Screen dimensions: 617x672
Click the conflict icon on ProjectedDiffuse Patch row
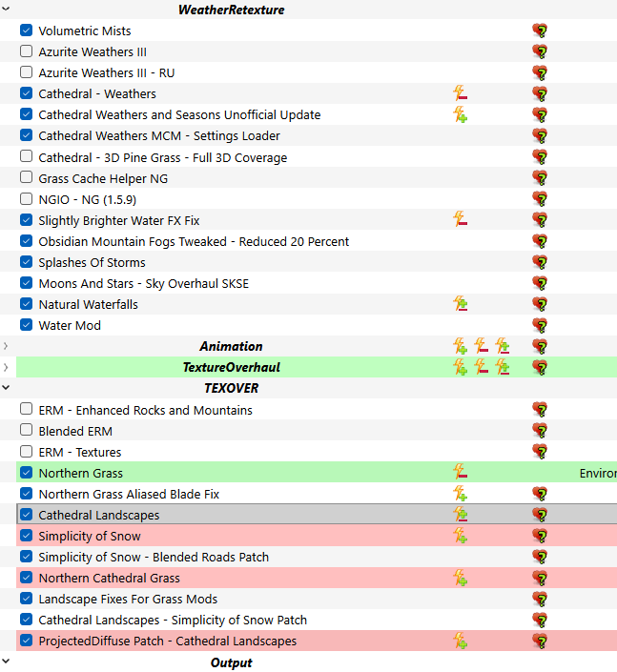460,641
